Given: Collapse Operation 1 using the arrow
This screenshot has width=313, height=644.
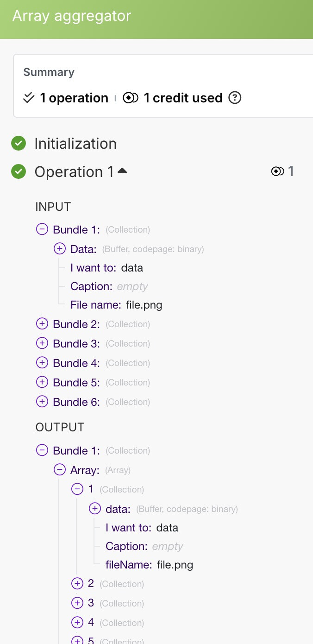Looking at the screenshot, I should coord(122,171).
